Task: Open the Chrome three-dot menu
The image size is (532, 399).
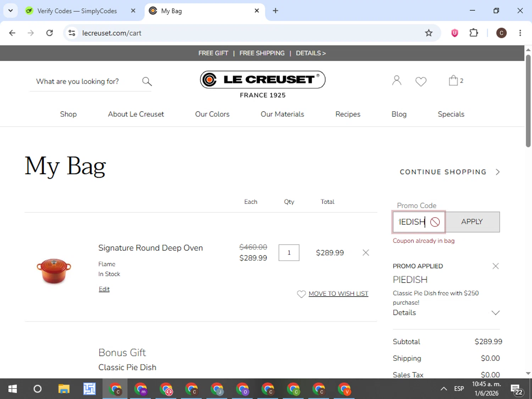Action: point(520,33)
